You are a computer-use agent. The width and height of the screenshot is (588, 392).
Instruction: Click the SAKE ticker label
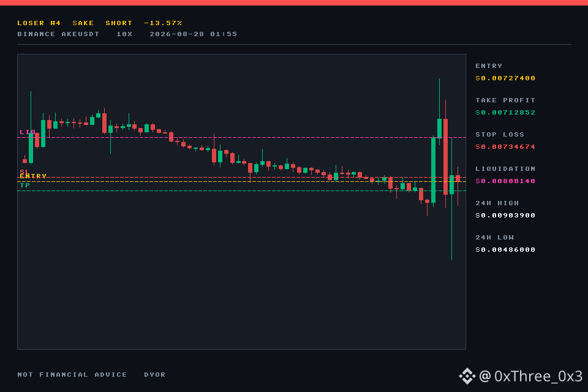(x=83, y=23)
